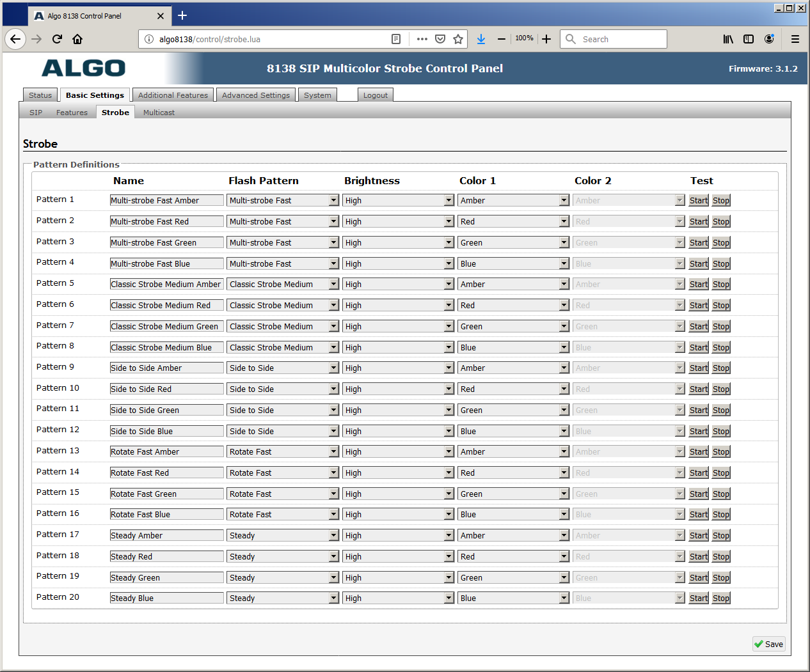Switch to the Advanced Settings tab
Viewport: 810px width, 672px height.
pos(255,95)
